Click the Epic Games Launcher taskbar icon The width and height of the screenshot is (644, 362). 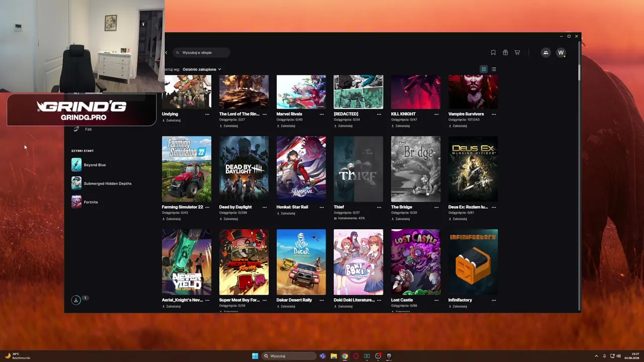point(389,356)
